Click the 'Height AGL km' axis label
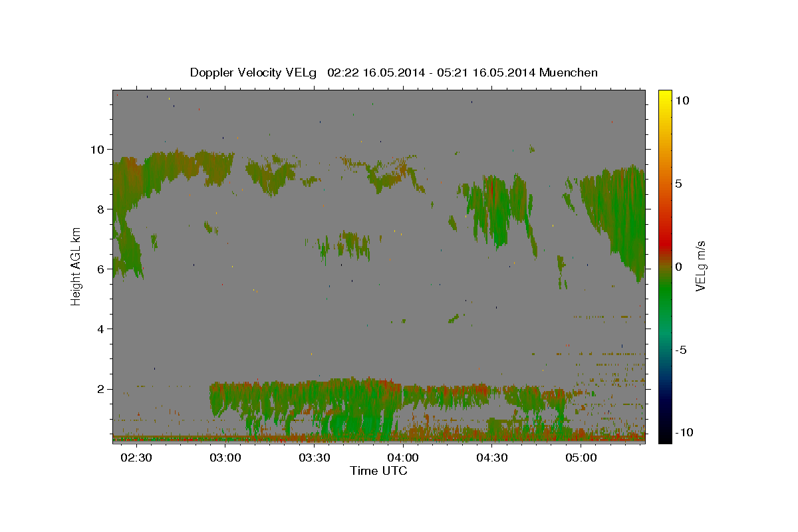The image size is (798, 532). click(76, 266)
